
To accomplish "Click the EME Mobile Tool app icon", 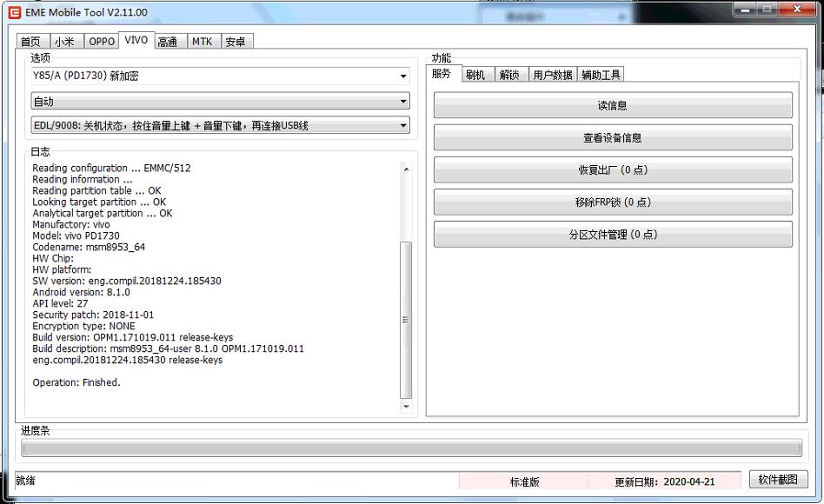I will point(14,12).
